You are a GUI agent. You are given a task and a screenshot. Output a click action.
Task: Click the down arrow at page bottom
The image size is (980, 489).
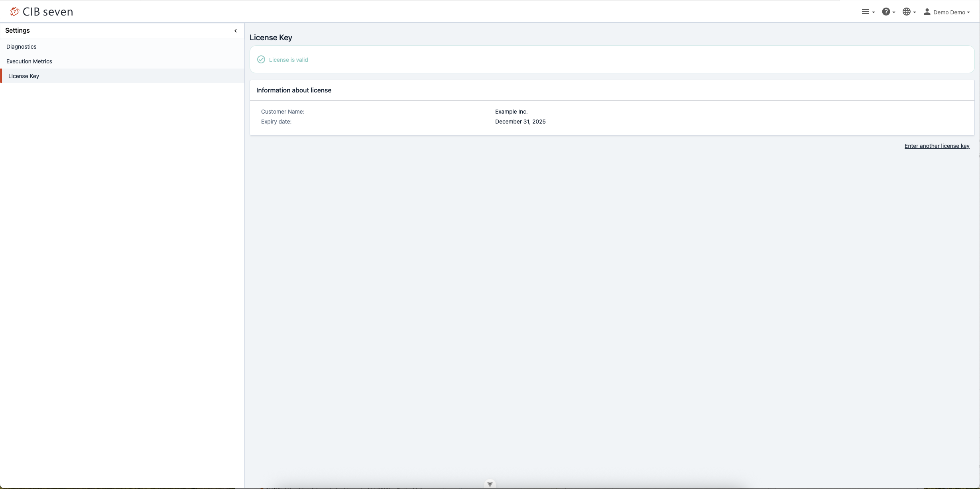coord(490,484)
